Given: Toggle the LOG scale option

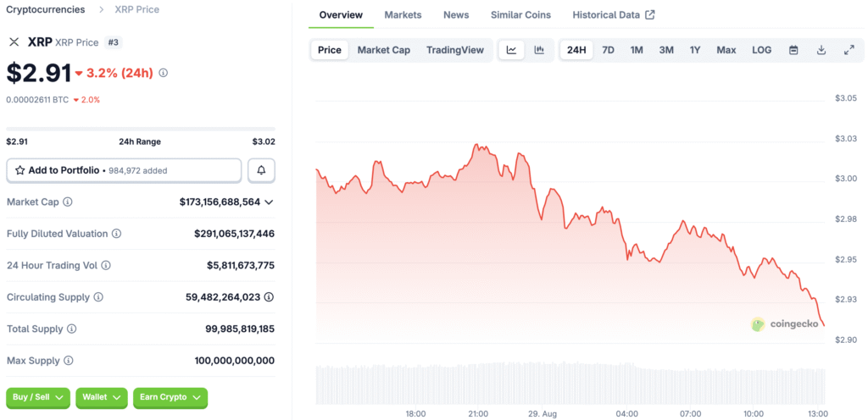Looking at the screenshot, I should [x=761, y=50].
